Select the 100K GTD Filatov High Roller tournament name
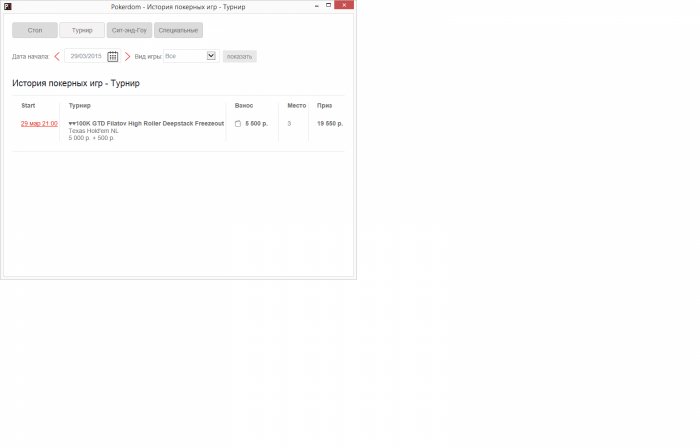The height and width of the screenshot is (448, 700). click(x=146, y=124)
